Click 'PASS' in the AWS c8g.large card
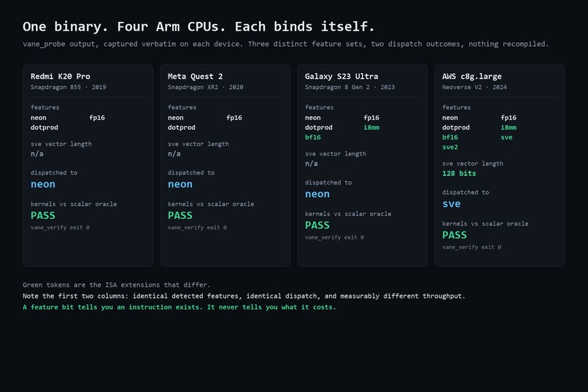Viewport: 588px width, 392px height. tap(454, 235)
